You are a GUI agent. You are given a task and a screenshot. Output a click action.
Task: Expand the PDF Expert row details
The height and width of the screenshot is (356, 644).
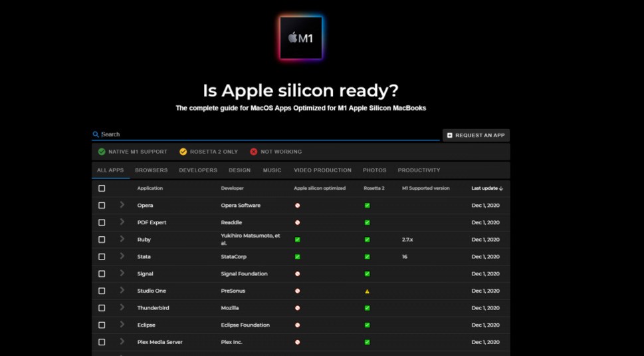122,222
